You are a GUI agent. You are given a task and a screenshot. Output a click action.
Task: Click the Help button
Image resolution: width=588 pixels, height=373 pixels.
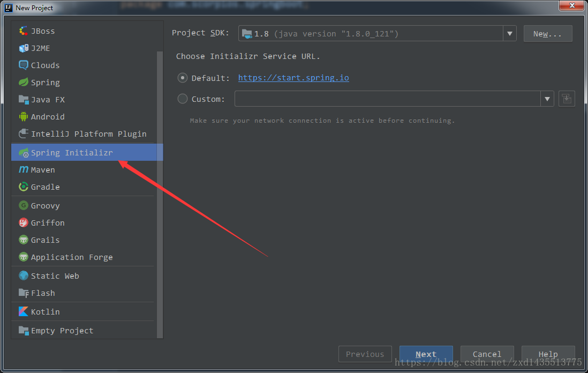(x=548, y=354)
